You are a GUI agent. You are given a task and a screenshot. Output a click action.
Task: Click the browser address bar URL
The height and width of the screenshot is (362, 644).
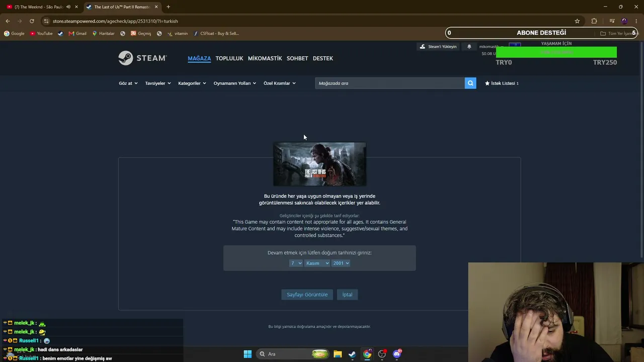(x=115, y=21)
